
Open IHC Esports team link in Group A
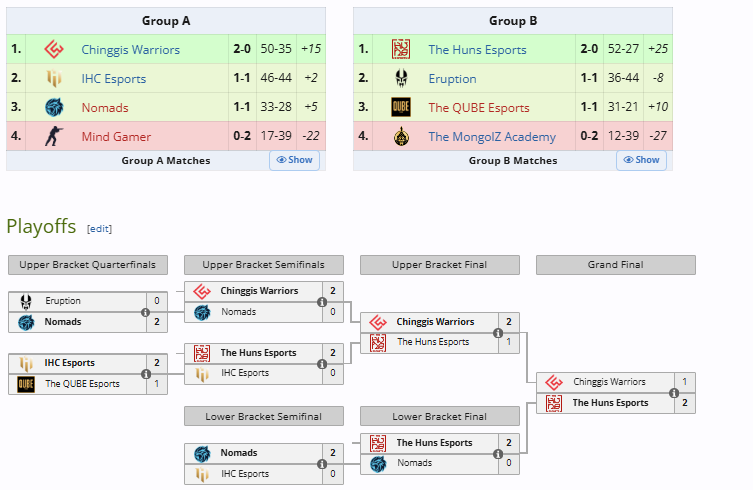(x=113, y=78)
